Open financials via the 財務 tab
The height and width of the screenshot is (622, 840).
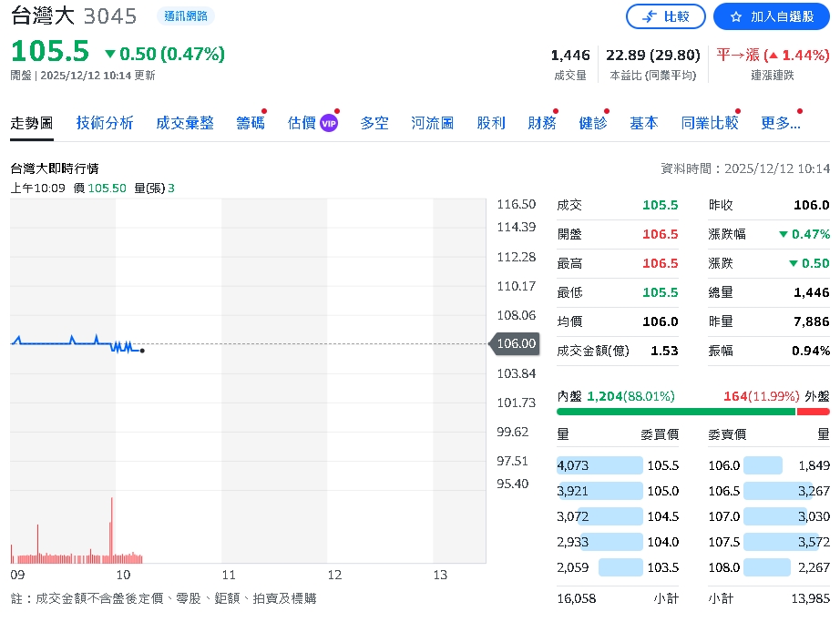coord(542,122)
